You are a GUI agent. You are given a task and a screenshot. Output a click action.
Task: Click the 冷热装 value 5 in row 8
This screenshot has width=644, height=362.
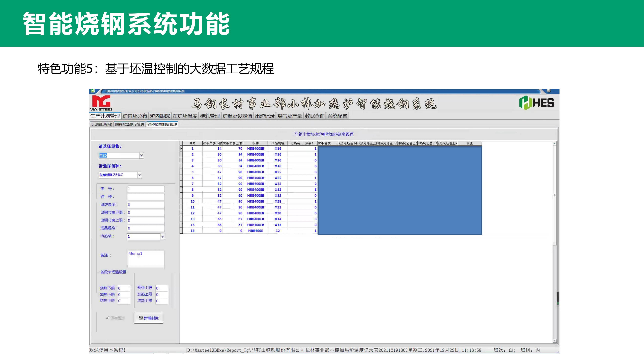point(302,190)
